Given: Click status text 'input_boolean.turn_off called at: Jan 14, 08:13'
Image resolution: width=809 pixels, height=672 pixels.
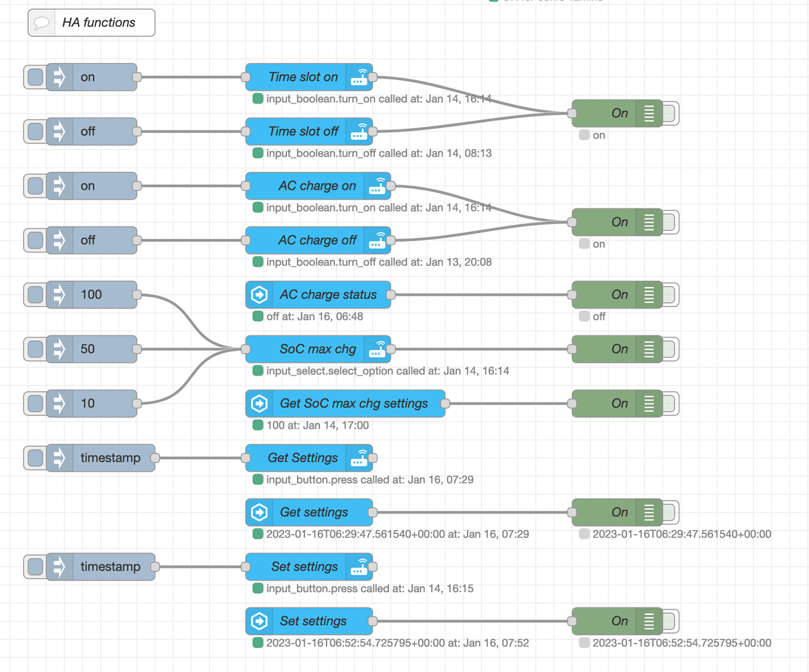Looking at the screenshot, I should [x=379, y=153].
